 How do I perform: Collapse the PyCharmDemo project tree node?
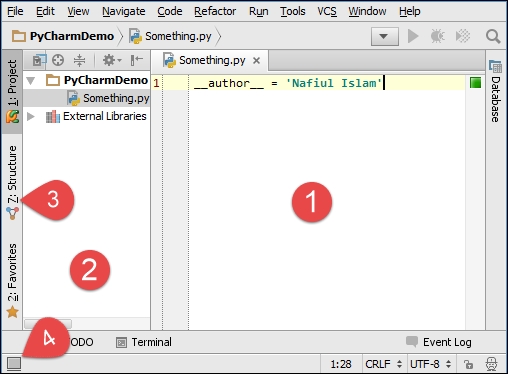pos(31,81)
